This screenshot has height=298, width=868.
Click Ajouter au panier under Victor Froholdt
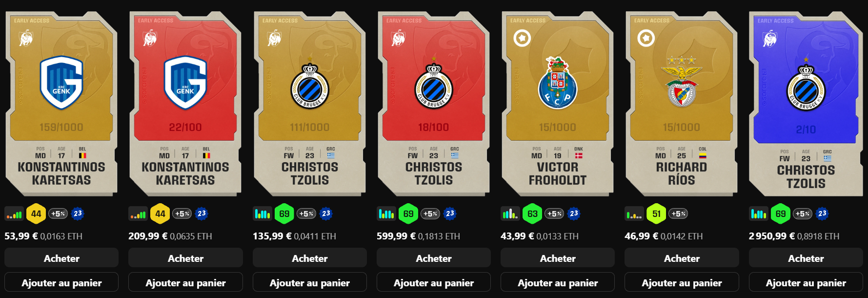click(558, 282)
